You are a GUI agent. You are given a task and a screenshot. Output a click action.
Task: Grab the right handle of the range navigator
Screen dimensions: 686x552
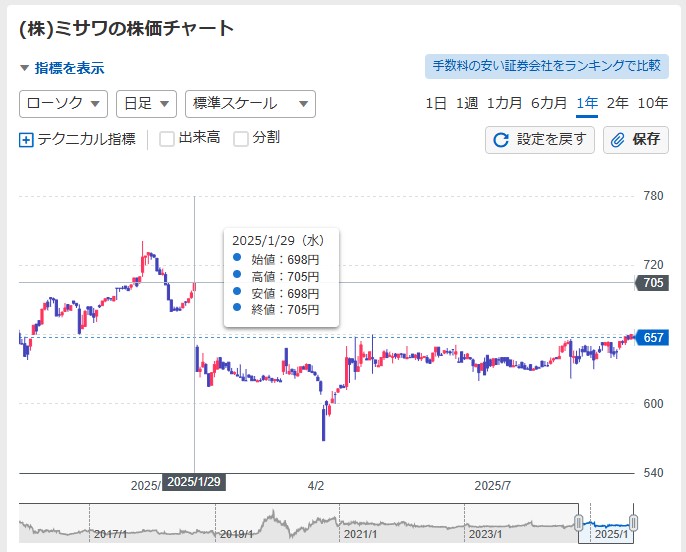[x=633, y=522]
